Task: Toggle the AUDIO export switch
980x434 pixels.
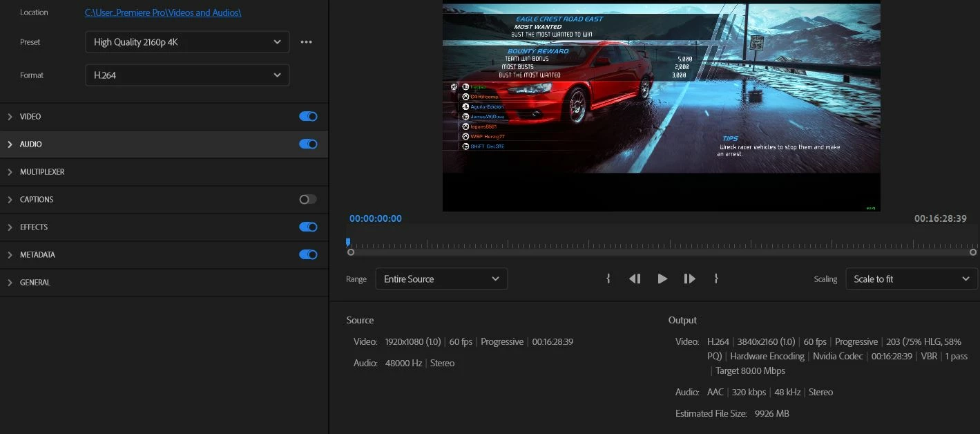Action: coord(308,144)
